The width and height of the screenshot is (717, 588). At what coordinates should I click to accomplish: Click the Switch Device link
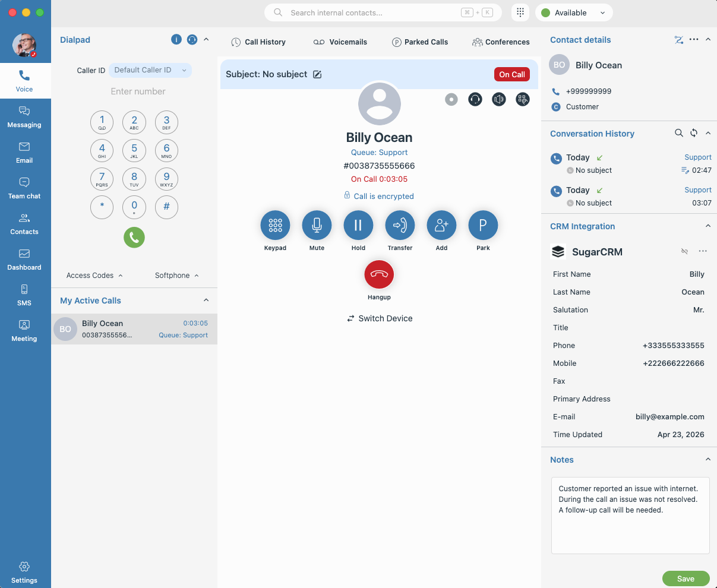click(x=380, y=318)
